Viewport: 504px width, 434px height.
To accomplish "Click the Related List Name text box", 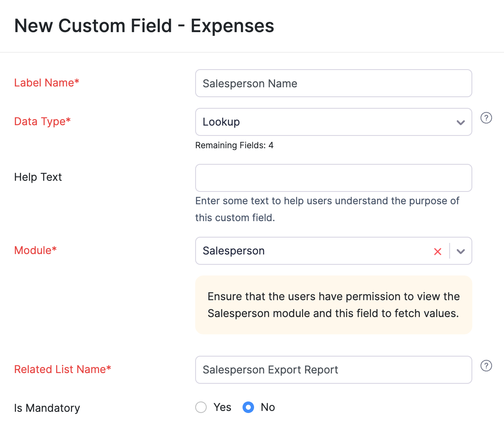I will (334, 370).
